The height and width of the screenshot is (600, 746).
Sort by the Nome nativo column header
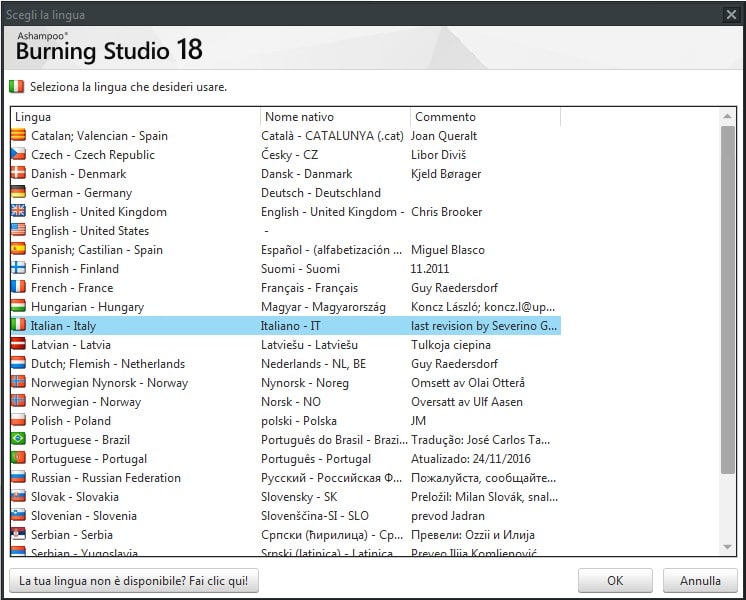click(x=335, y=117)
